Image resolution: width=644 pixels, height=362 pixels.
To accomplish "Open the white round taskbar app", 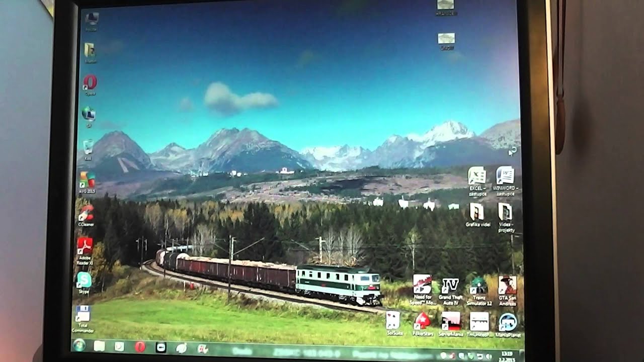I will (182, 348).
